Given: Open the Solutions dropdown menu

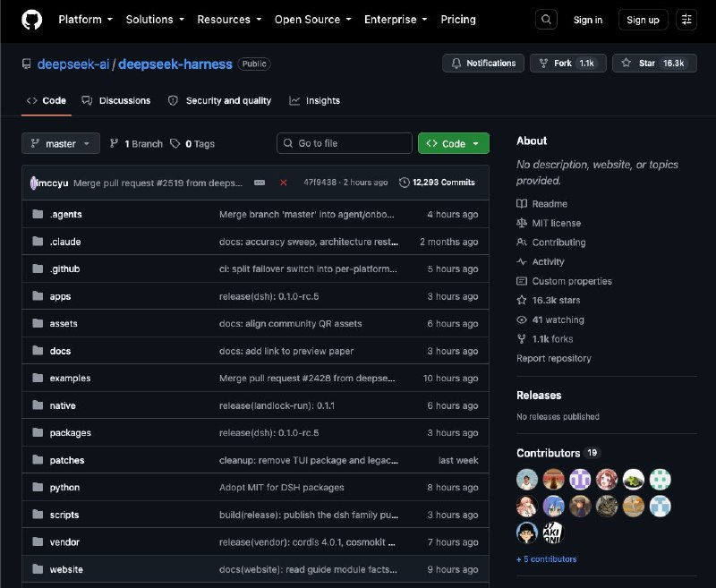Looking at the screenshot, I should point(155,20).
